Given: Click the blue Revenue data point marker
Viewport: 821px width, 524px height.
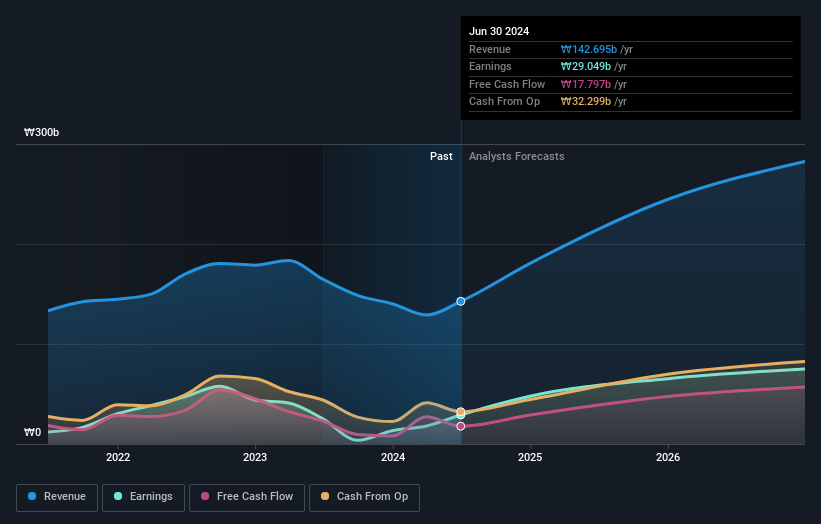Looking at the screenshot, I should pyautogui.click(x=461, y=302).
